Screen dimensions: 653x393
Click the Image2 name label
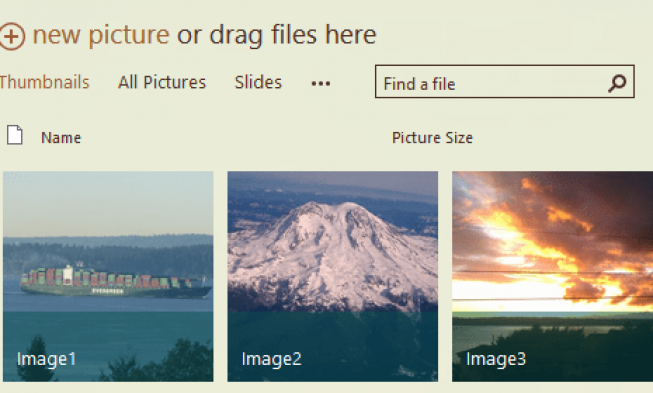[272, 359]
